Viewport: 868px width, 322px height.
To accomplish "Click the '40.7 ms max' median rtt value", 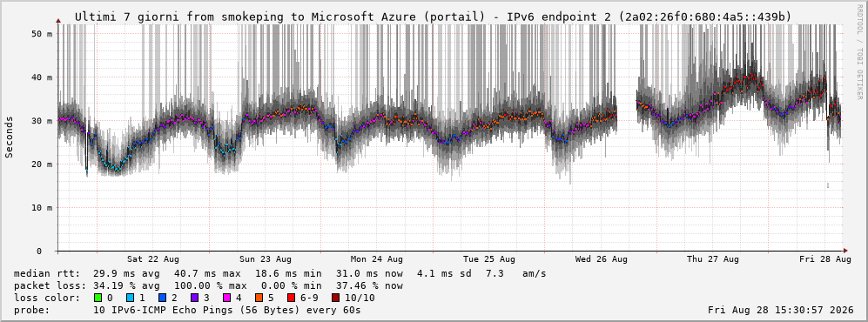I will tap(207, 274).
